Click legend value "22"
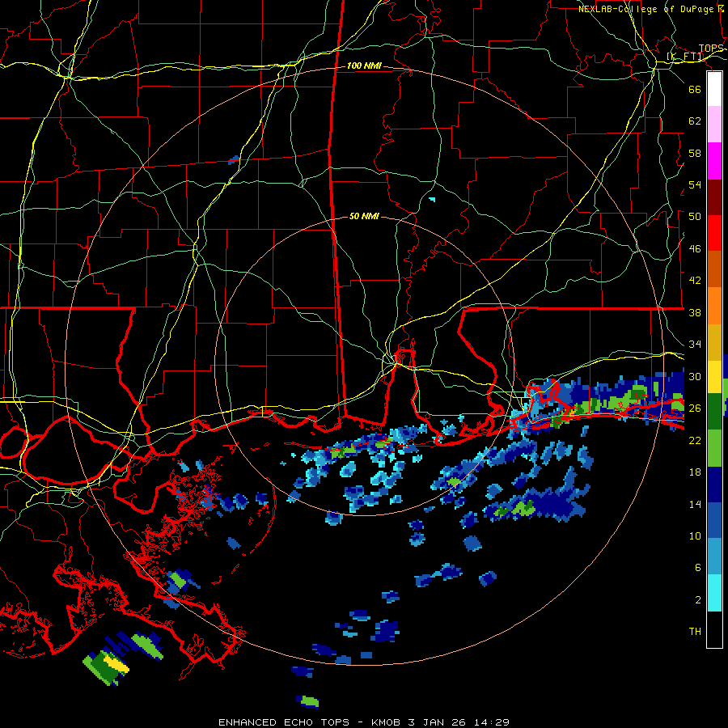Viewport: 728px width, 728px height. [695, 440]
